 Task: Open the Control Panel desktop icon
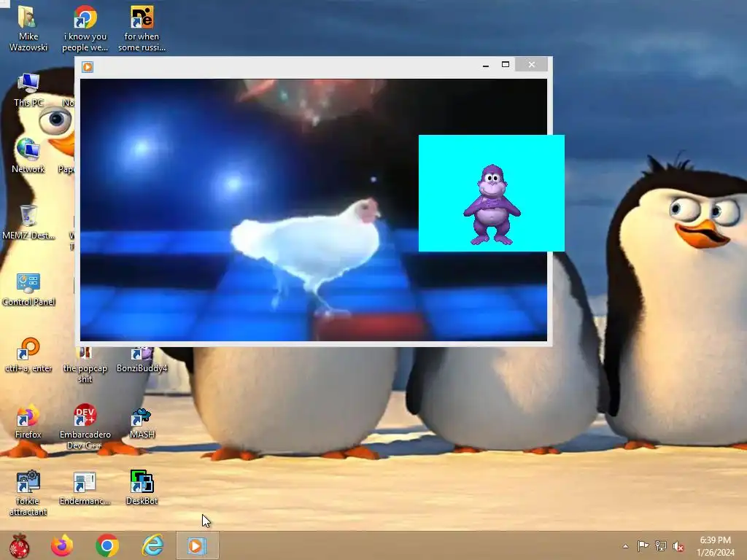click(x=28, y=289)
